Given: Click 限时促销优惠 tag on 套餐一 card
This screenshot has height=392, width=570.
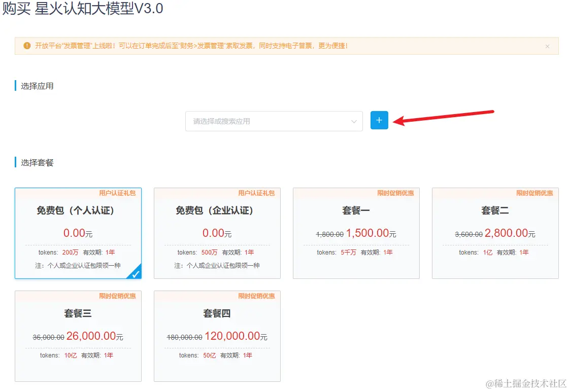Looking at the screenshot, I should 395,193.
